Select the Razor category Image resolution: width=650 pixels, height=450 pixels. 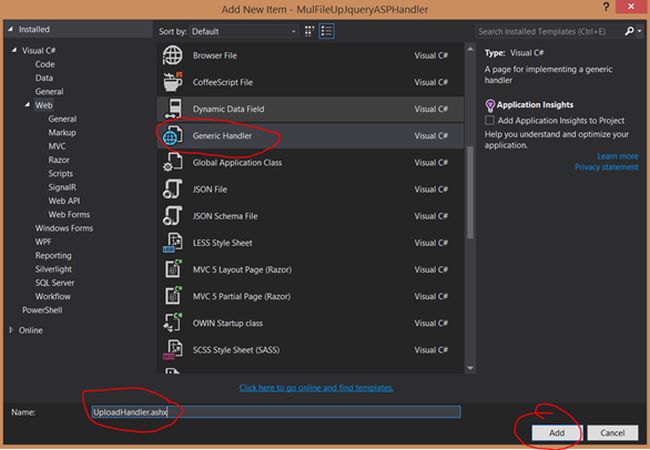click(x=59, y=160)
